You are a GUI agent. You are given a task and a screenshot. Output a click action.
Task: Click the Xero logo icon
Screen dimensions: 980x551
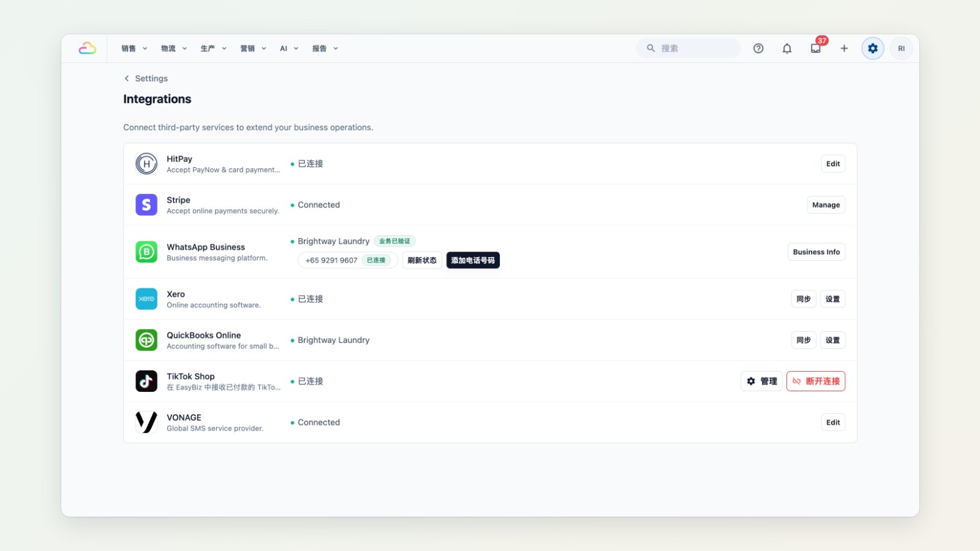click(x=146, y=299)
